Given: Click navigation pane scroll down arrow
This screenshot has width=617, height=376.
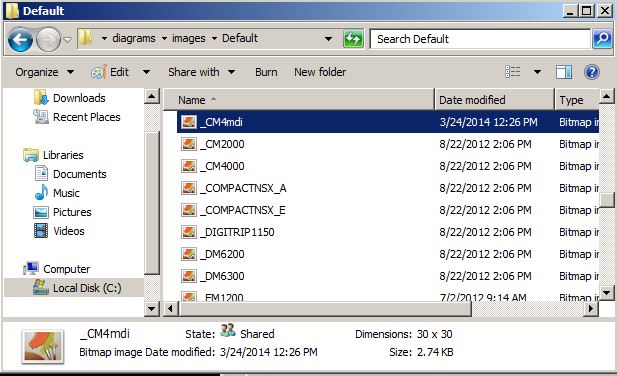Looking at the screenshot, I should point(152,308).
